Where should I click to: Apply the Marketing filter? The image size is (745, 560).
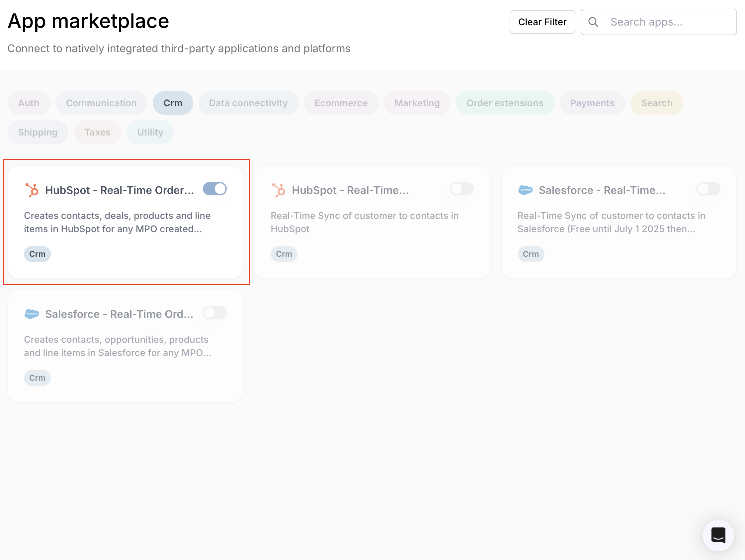(x=417, y=103)
